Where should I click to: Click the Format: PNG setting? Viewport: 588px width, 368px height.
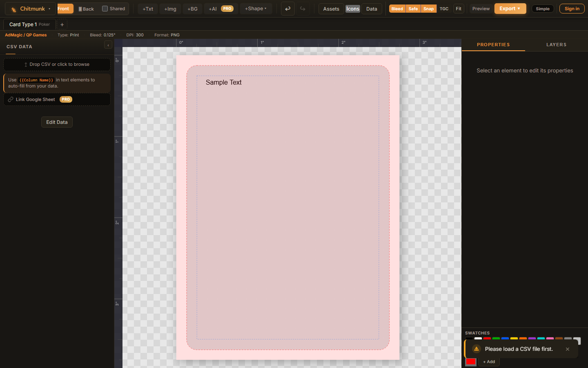(167, 35)
